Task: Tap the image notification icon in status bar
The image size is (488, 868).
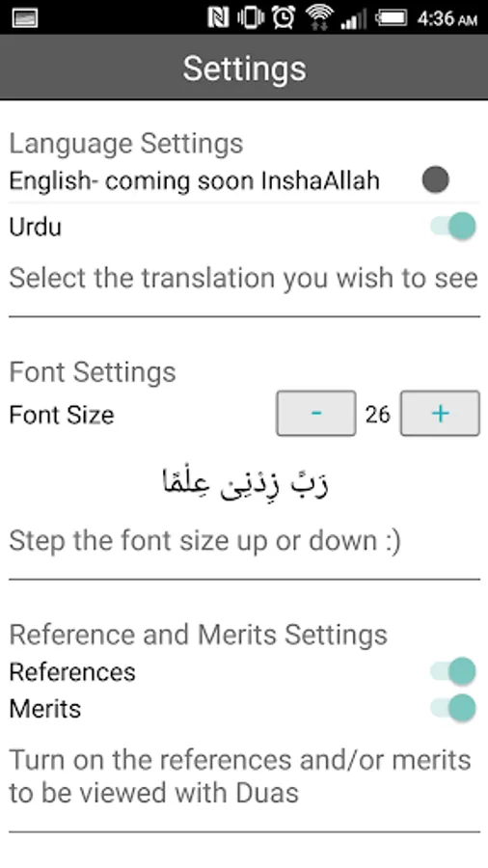Action: [24, 18]
